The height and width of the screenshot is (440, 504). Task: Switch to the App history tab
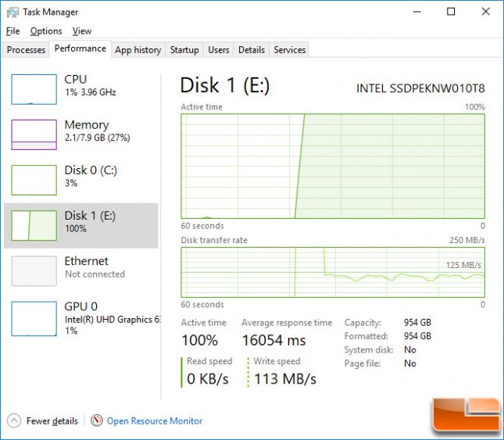pos(138,50)
